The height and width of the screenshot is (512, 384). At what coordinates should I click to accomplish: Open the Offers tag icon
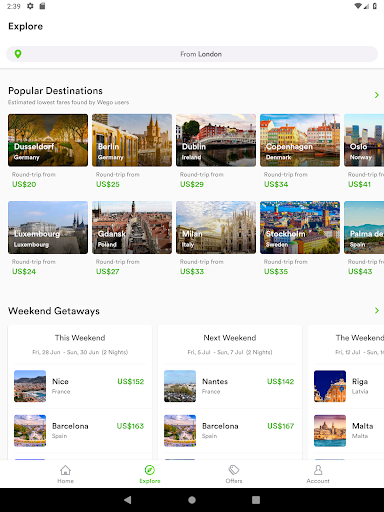click(234, 470)
